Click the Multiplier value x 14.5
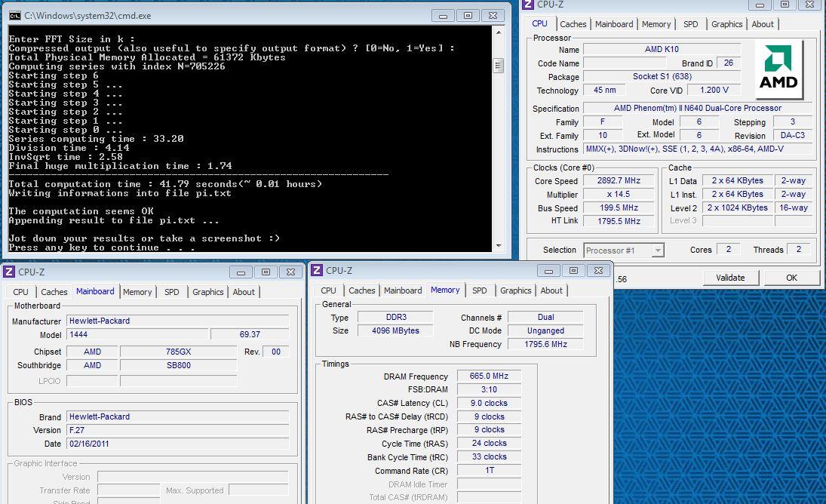The height and width of the screenshot is (504, 826). [619, 195]
